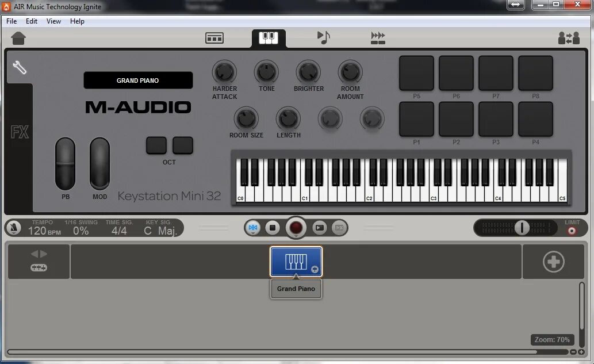The image size is (594, 364).
Task: Change the 4/4 time signature
Action: pyautogui.click(x=119, y=231)
